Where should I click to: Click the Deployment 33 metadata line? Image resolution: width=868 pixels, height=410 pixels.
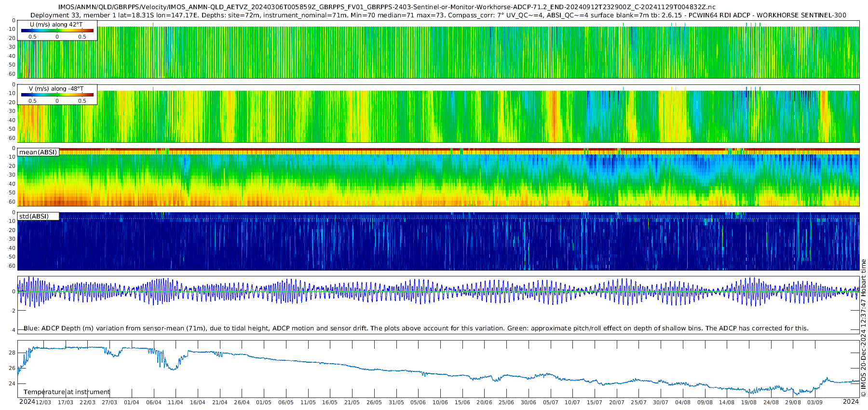click(x=438, y=15)
